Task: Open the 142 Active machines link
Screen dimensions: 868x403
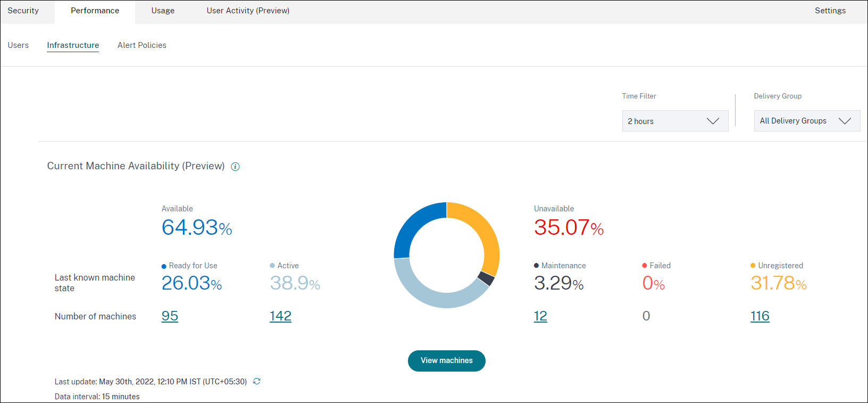Action: click(280, 316)
